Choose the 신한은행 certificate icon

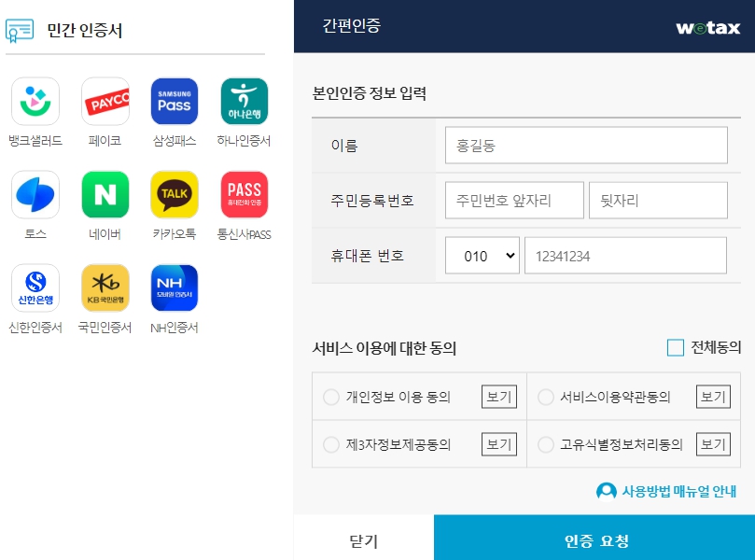pyautogui.click(x=35, y=287)
